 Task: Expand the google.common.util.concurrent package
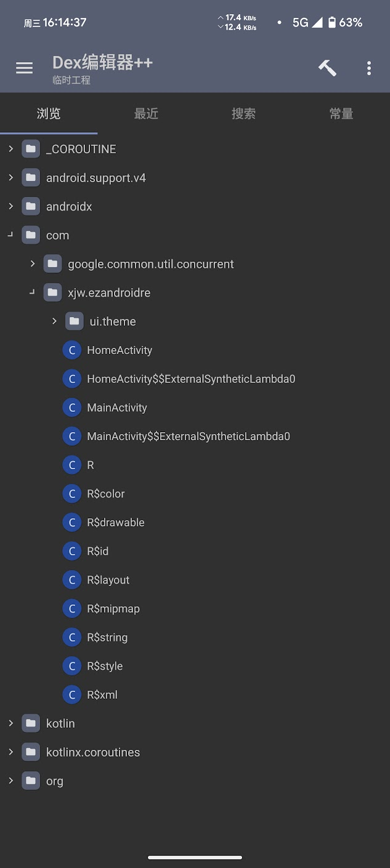tap(33, 264)
